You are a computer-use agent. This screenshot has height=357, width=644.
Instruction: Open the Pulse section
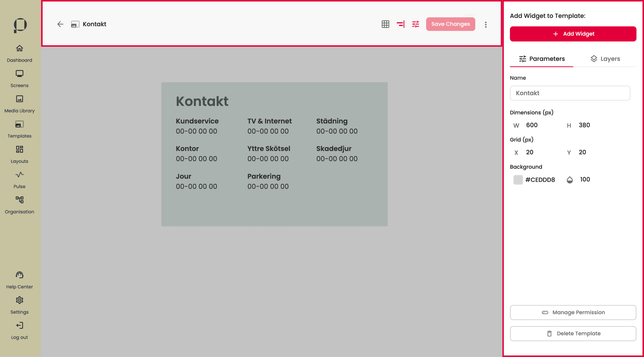tap(19, 180)
